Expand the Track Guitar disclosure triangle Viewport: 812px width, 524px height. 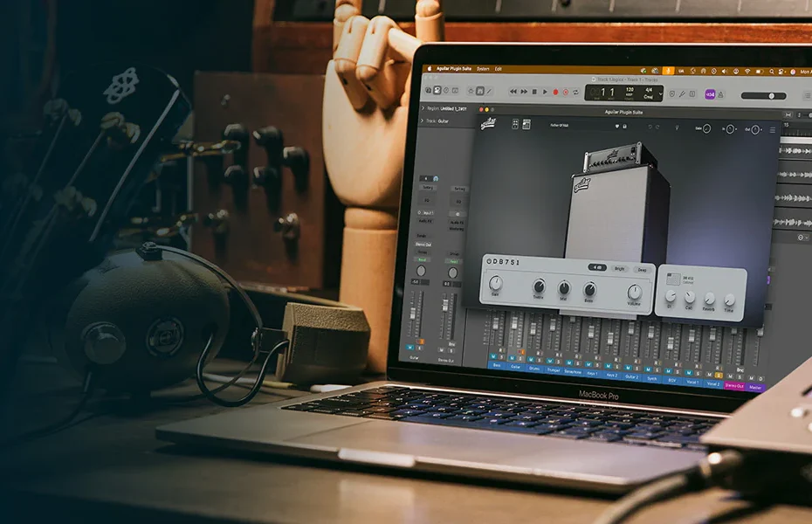pos(423,121)
